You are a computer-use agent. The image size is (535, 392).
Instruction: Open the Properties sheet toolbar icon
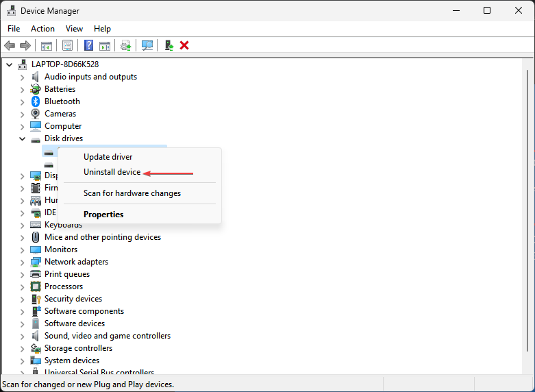[67, 45]
